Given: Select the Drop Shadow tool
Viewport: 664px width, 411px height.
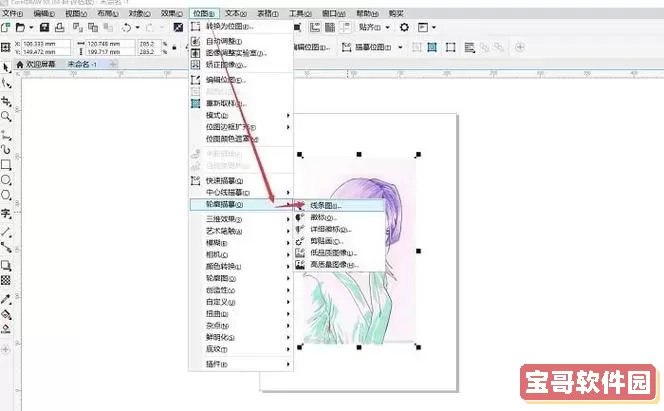Looking at the screenshot, I should coord(6,265).
